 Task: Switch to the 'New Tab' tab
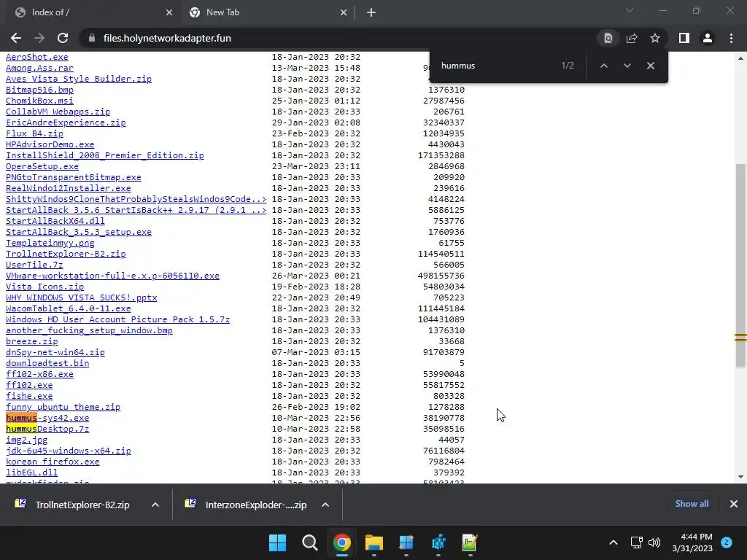pos(268,13)
